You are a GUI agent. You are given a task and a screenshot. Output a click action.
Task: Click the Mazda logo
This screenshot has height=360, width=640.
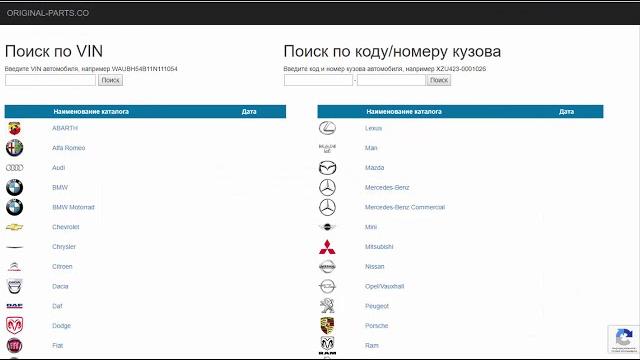pos(327,168)
